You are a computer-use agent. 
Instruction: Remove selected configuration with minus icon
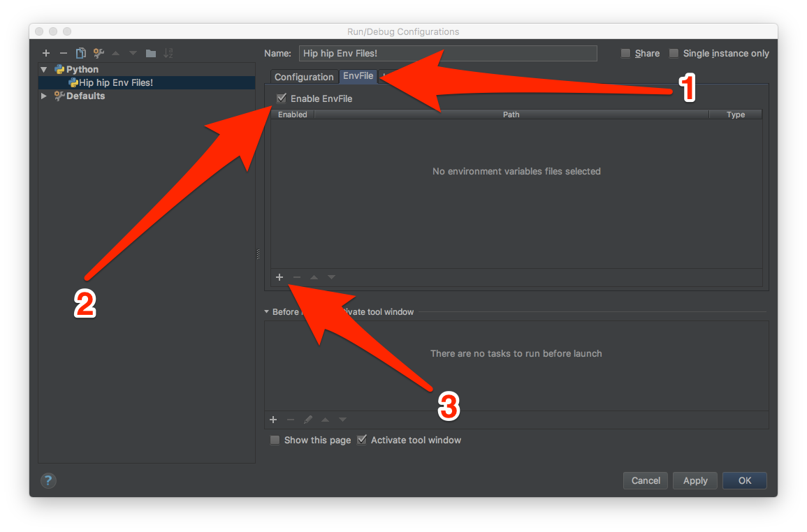[x=64, y=53]
